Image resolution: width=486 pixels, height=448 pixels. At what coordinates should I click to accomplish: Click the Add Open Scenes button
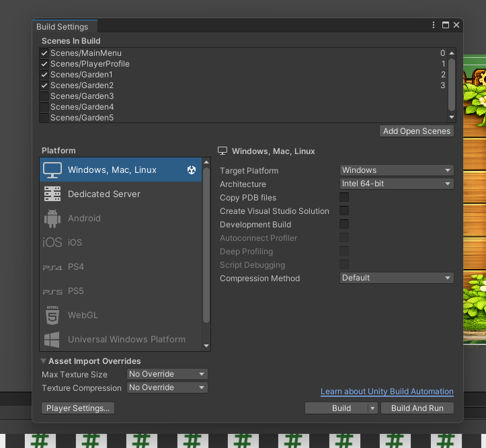click(417, 131)
